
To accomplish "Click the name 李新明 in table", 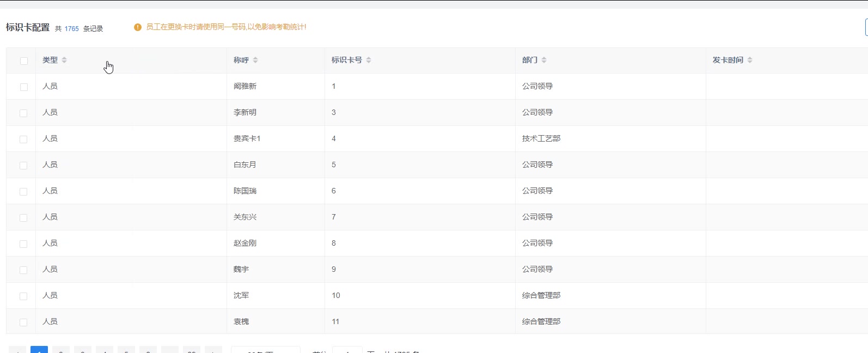I will pyautogui.click(x=245, y=112).
